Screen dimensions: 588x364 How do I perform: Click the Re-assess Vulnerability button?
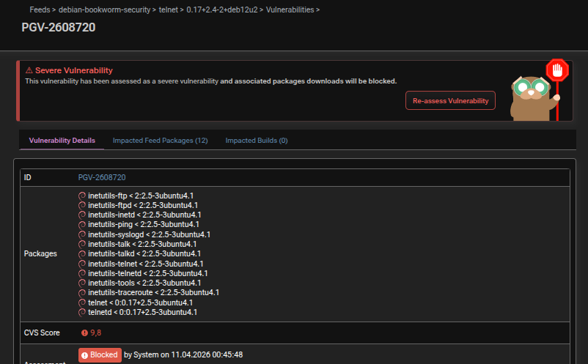coord(450,100)
